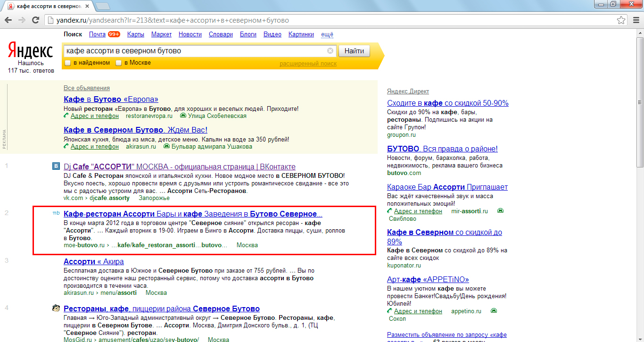The width and height of the screenshot is (644, 342).
Task: Open result 'Dj Cafe АССОРТИ МОСКВА' on VKontakte
Action: [180, 167]
